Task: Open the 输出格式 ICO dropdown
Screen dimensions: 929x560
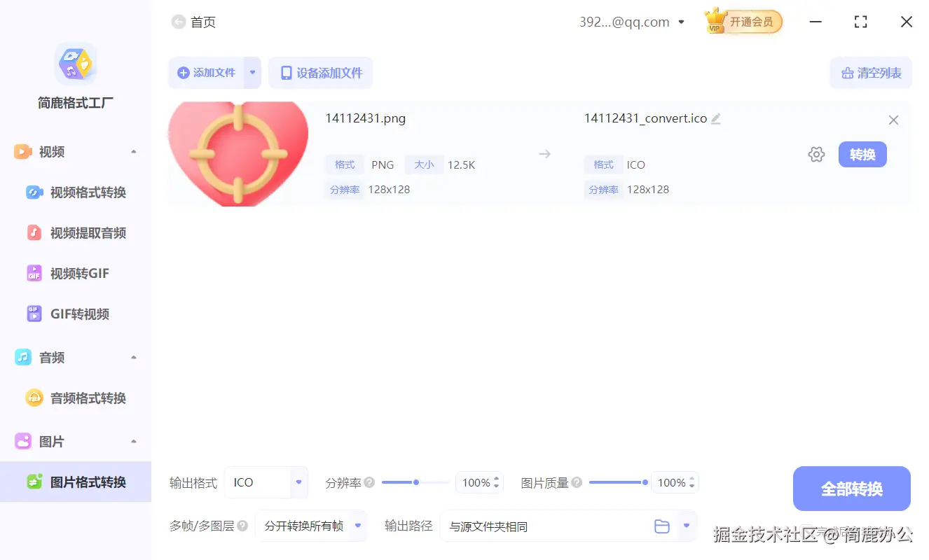Action: tap(266, 482)
